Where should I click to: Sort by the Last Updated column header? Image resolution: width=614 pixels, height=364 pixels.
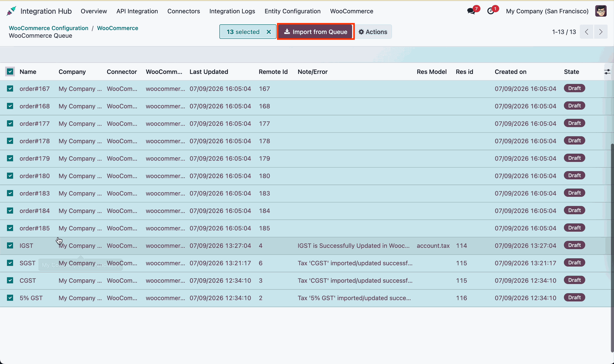coord(209,72)
